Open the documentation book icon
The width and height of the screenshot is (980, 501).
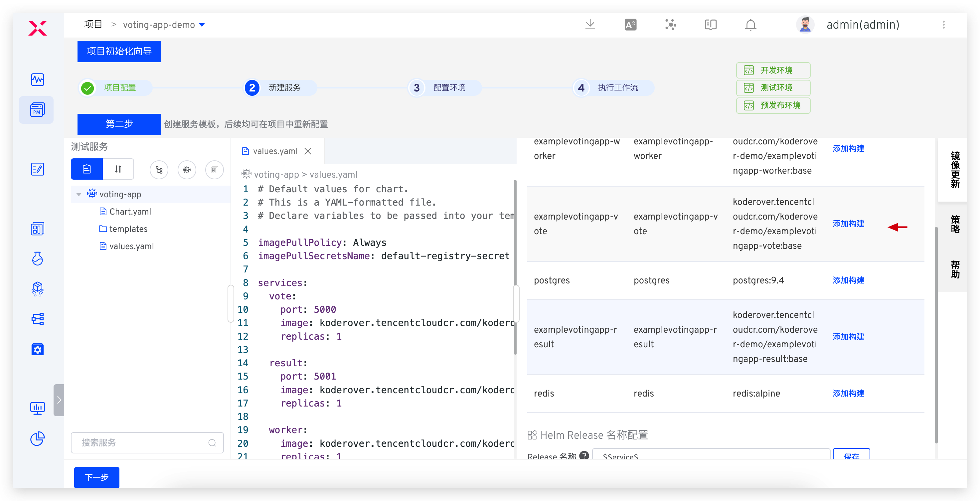(x=711, y=25)
